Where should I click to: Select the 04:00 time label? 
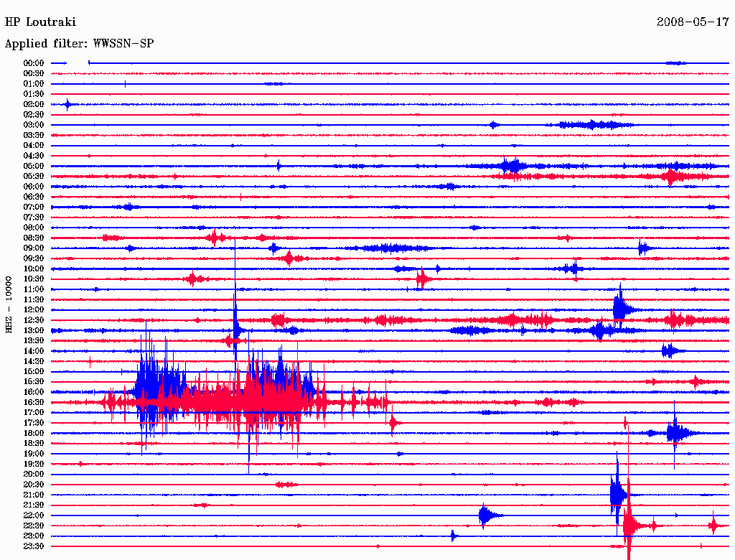pyautogui.click(x=34, y=146)
